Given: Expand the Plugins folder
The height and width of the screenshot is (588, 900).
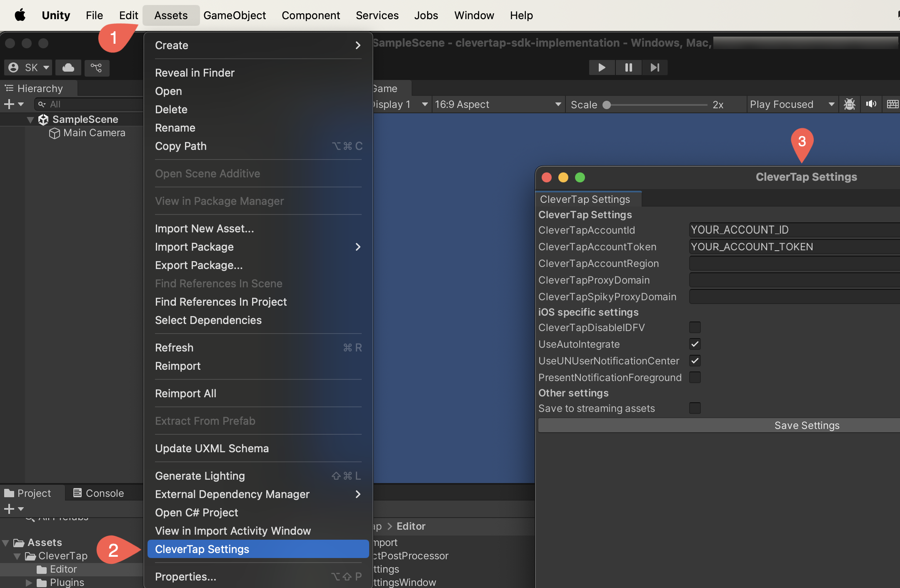Looking at the screenshot, I should (29, 583).
